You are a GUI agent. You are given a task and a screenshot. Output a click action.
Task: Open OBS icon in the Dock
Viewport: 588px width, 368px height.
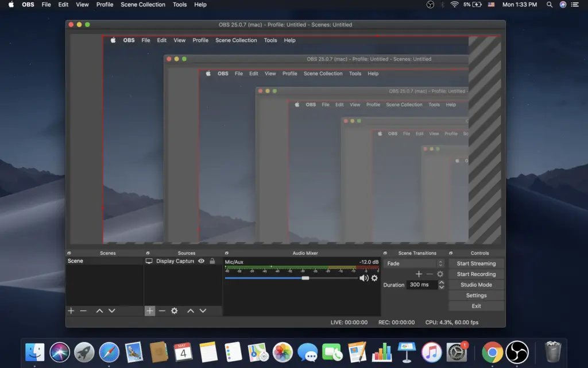(x=517, y=352)
